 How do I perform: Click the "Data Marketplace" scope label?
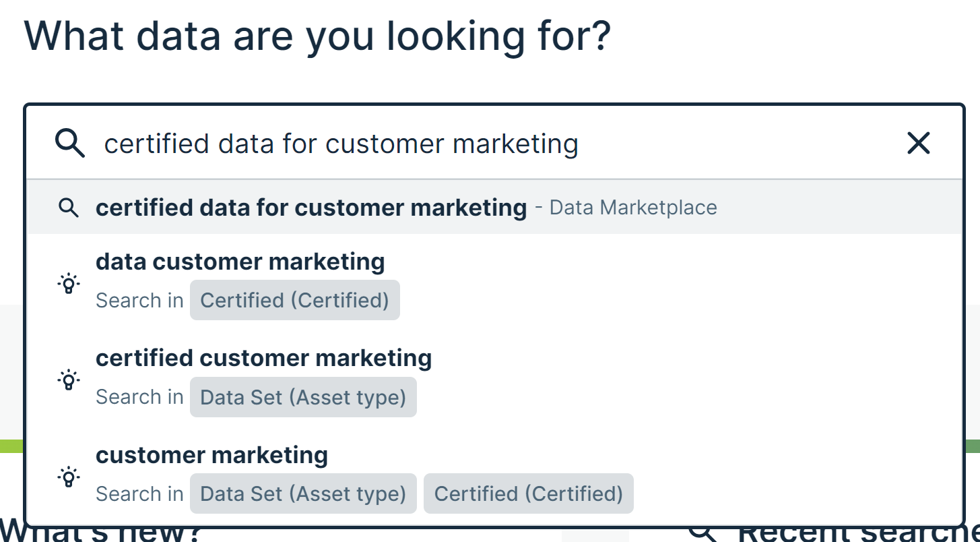632,208
